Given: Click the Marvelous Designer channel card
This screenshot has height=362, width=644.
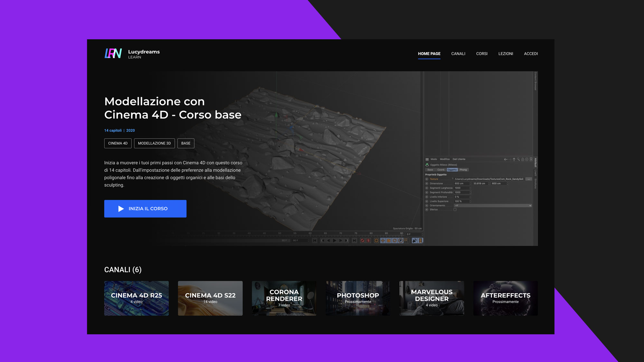Looking at the screenshot, I should [x=432, y=298].
